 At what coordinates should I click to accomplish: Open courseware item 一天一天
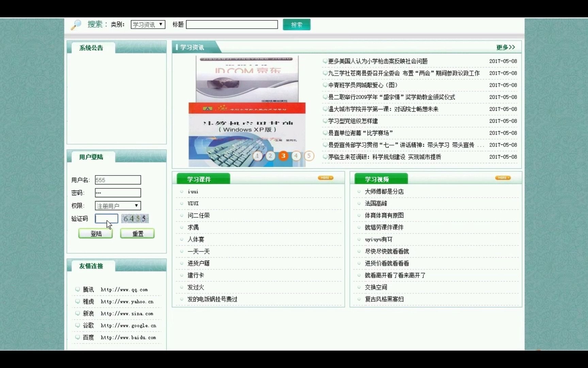(x=199, y=251)
